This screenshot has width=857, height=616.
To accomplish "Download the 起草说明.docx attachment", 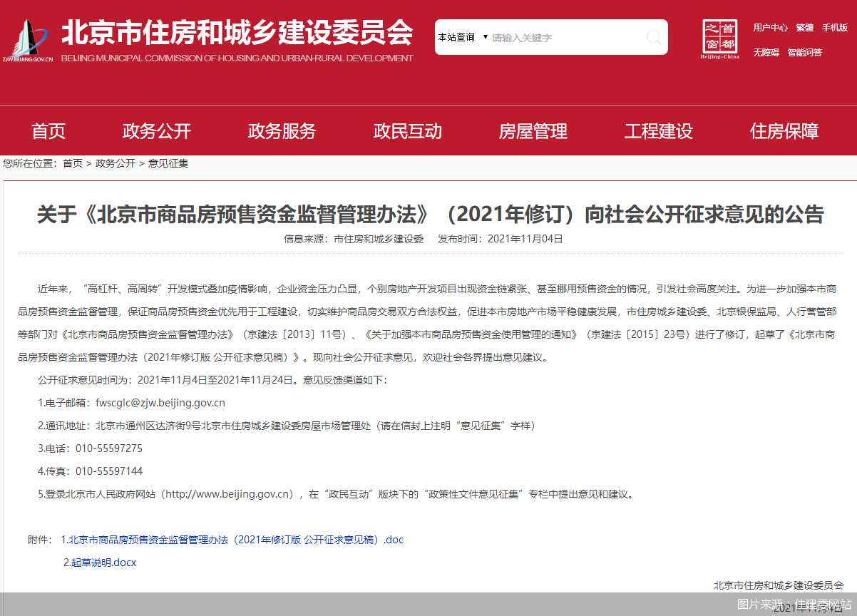I will (x=103, y=563).
